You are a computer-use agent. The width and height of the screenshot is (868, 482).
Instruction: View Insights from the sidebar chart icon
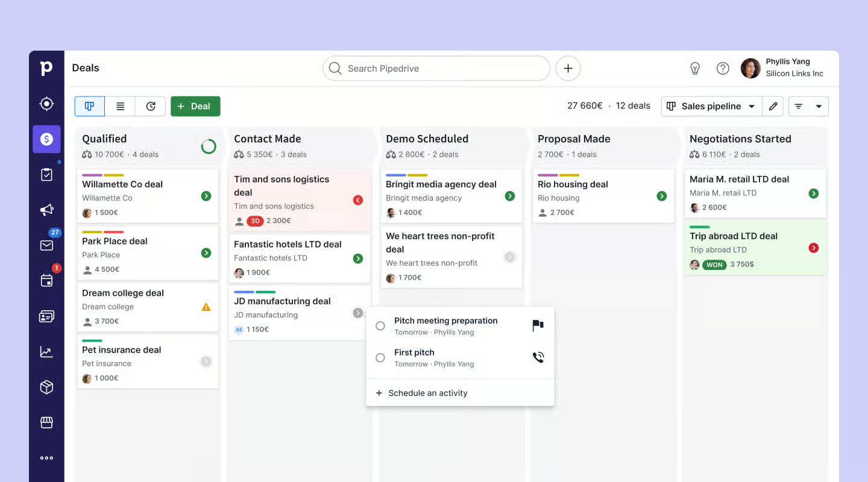pos(46,351)
